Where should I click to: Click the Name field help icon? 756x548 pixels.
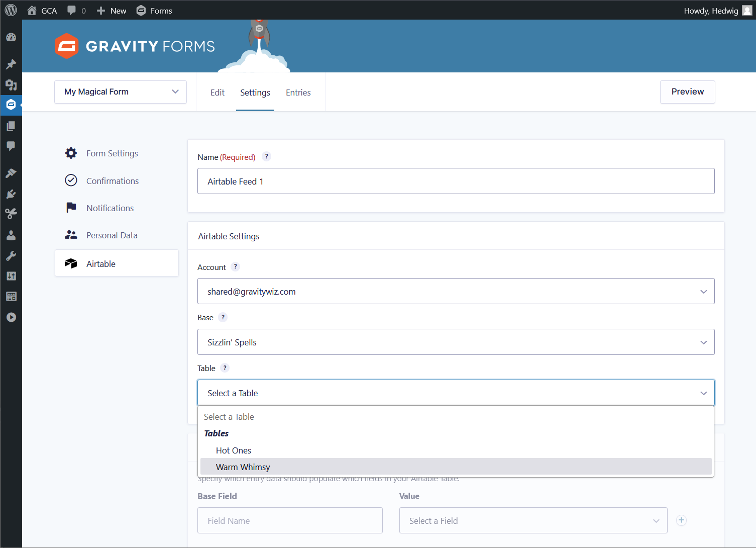pyautogui.click(x=267, y=156)
